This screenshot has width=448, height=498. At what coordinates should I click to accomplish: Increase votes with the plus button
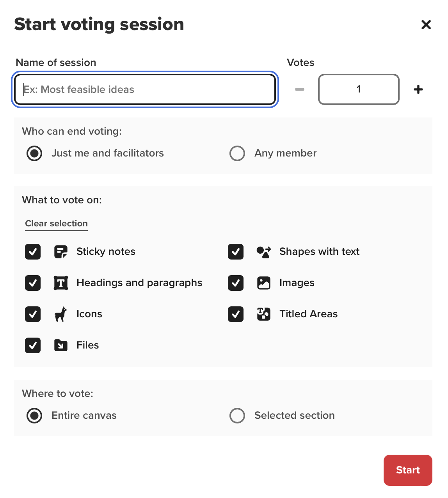[418, 89]
